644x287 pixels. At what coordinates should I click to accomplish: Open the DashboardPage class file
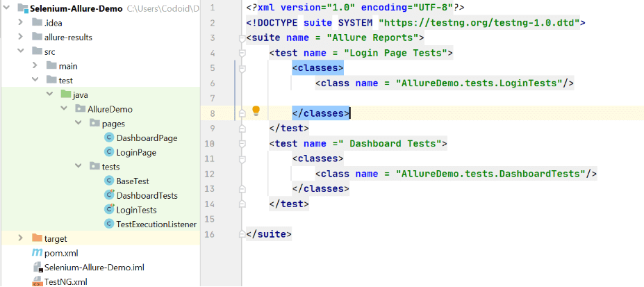coord(147,138)
